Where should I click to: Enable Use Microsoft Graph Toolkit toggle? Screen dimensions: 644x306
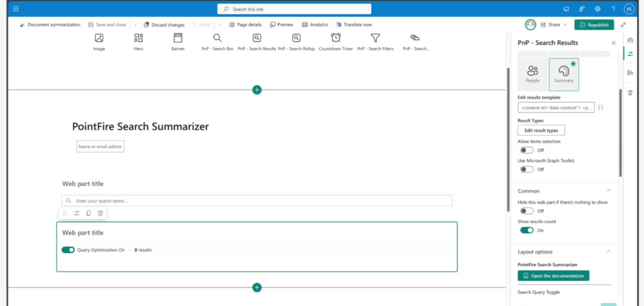tap(526, 169)
